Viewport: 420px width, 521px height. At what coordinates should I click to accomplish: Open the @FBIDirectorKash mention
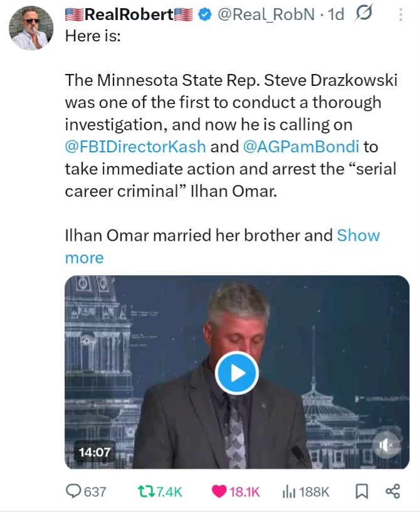[135, 146]
